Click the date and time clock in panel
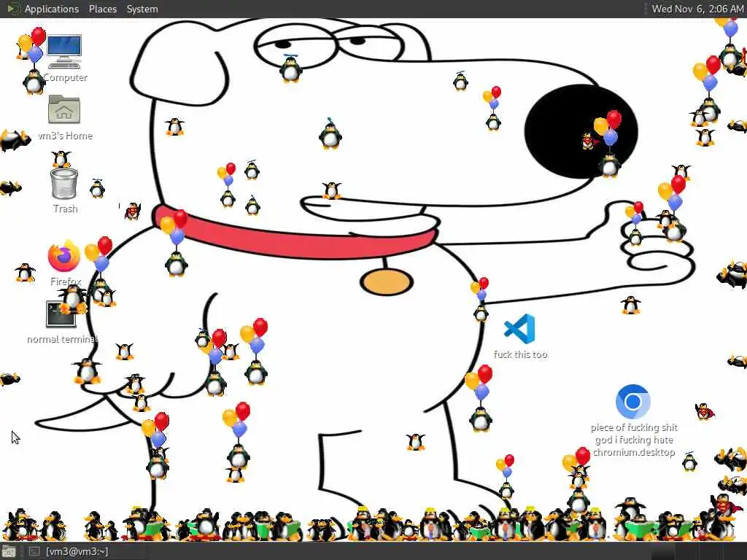Screen dimensions: 747x560 [x=697, y=9]
